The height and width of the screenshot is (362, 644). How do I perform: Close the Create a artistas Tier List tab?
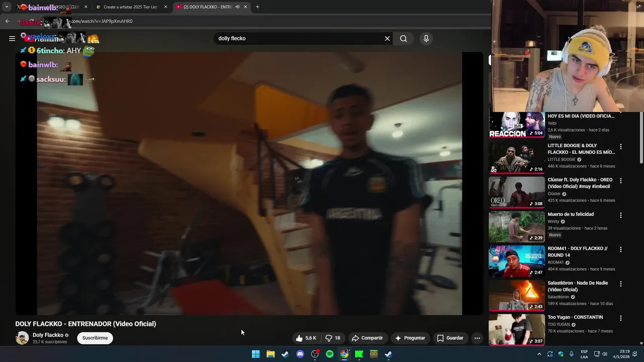(x=166, y=7)
